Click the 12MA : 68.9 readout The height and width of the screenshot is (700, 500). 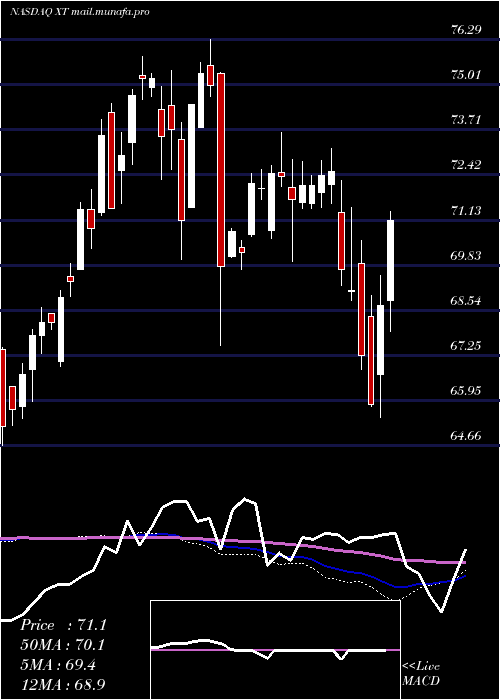point(61,684)
